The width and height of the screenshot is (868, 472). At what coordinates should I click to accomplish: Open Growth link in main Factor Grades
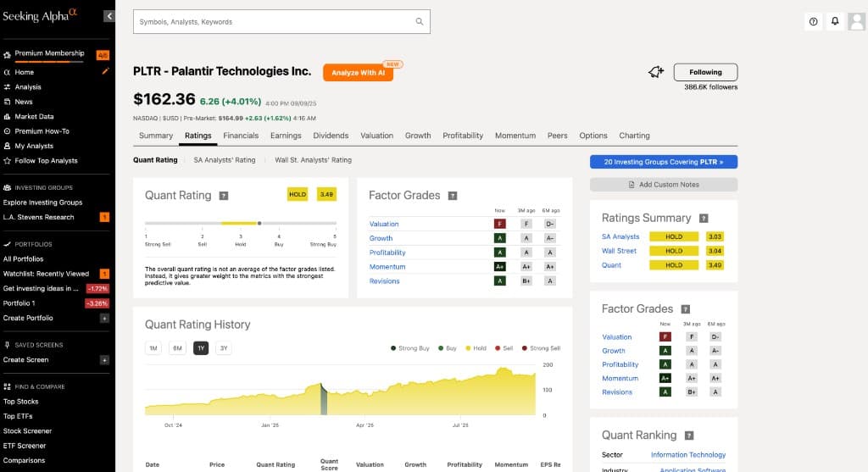coord(381,238)
